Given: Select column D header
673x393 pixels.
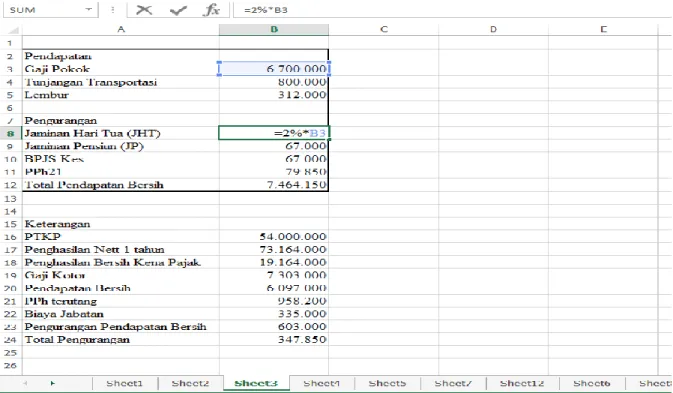Looking at the screenshot, I should [x=493, y=30].
